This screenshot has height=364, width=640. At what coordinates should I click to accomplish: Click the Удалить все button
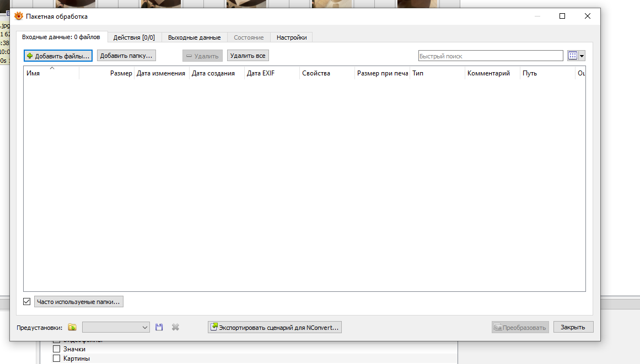point(248,56)
